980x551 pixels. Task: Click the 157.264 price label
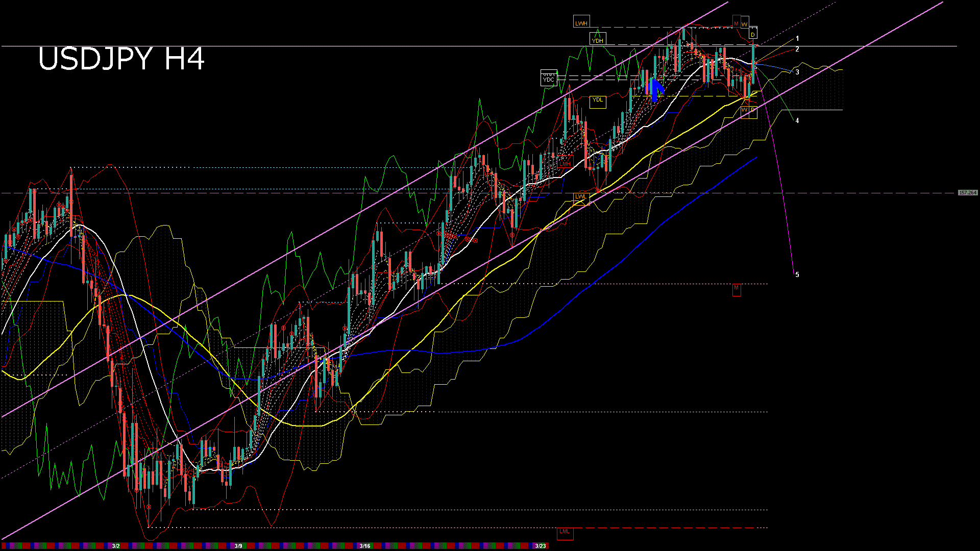(x=967, y=193)
